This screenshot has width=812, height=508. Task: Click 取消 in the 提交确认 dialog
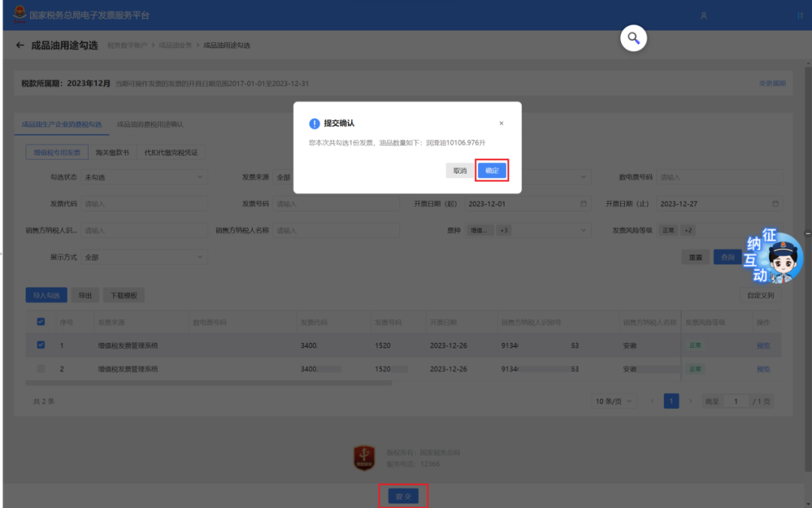click(x=460, y=171)
